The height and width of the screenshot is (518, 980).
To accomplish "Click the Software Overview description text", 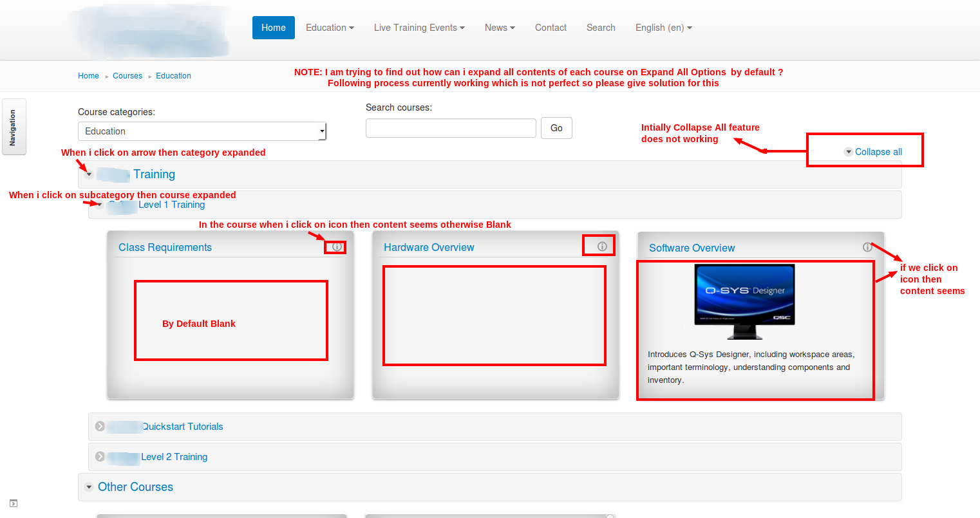I will point(751,367).
